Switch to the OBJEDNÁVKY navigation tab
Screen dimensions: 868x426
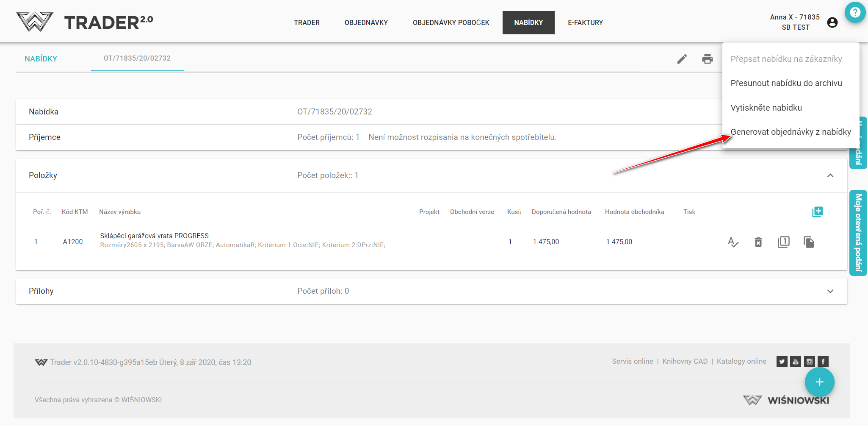click(366, 22)
